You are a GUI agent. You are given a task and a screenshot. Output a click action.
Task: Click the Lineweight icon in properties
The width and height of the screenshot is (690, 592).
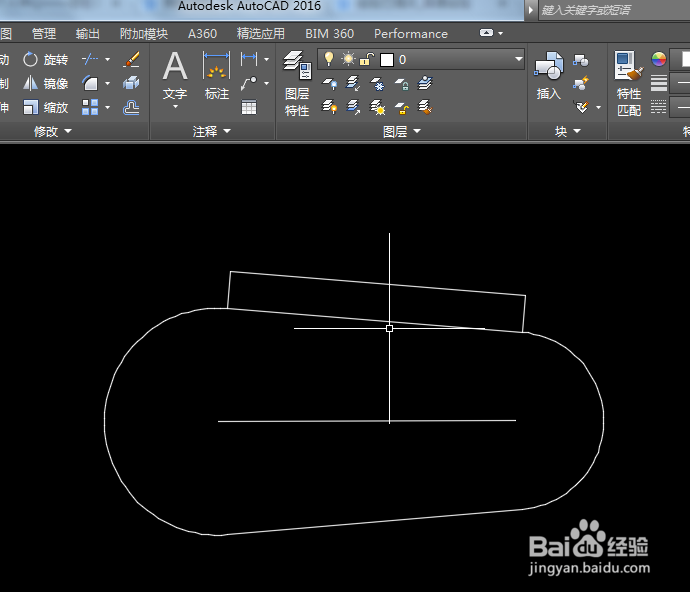coord(659,83)
